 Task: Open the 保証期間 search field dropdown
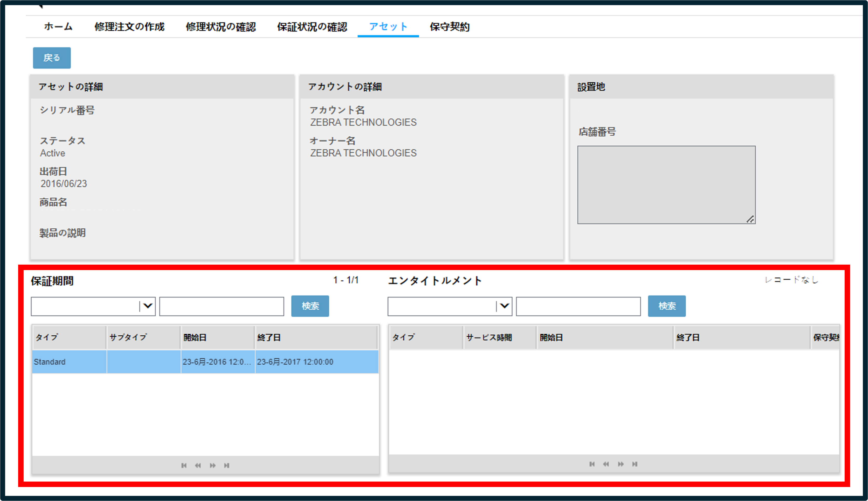click(93, 306)
